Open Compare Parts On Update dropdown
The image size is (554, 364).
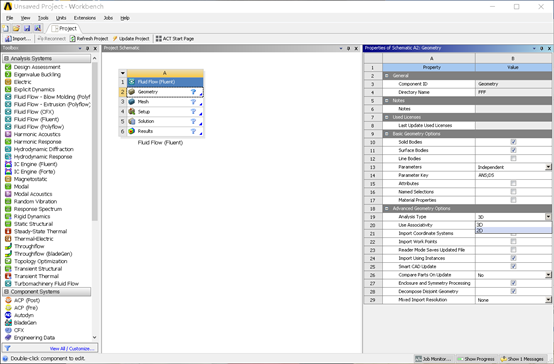coord(548,275)
